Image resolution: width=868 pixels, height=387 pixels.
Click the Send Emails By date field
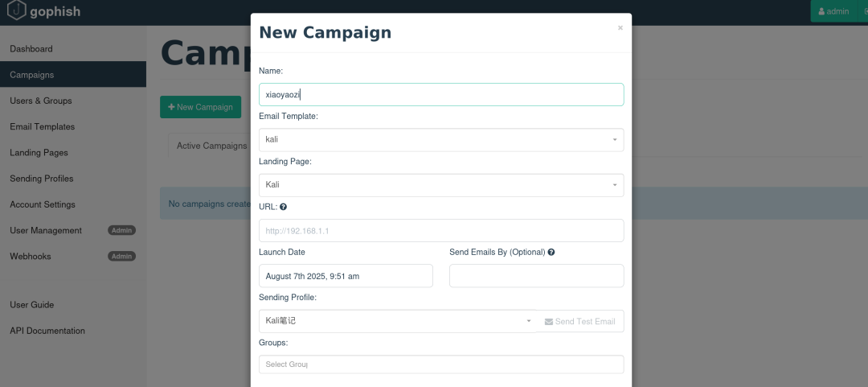tap(536, 276)
